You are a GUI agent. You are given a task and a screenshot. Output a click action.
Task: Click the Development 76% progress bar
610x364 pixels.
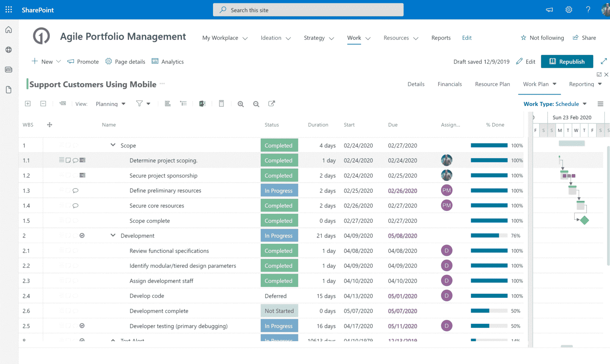pyautogui.click(x=489, y=235)
